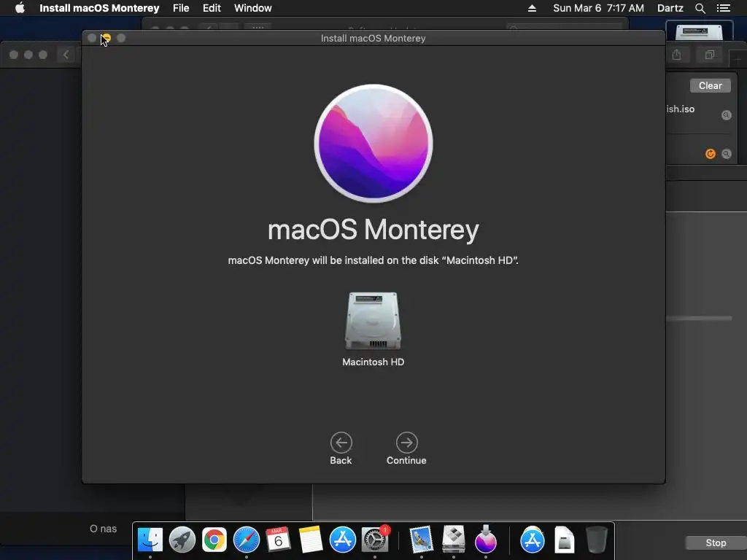Image resolution: width=747 pixels, height=560 pixels.
Task: Click the magnifier icon beside ish.iso
Action: [726, 114]
